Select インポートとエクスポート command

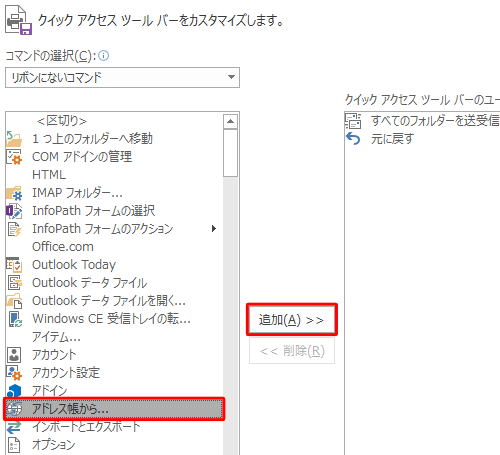114,427
